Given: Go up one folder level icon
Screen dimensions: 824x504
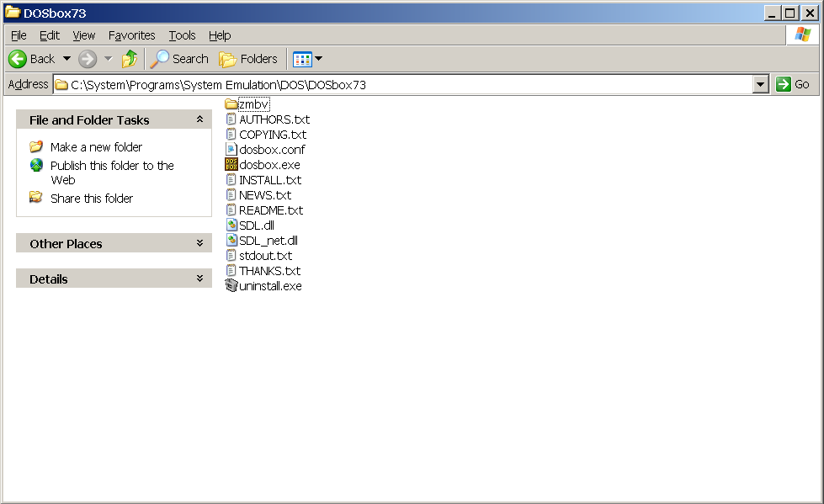Looking at the screenshot, I should coord(130,59).
